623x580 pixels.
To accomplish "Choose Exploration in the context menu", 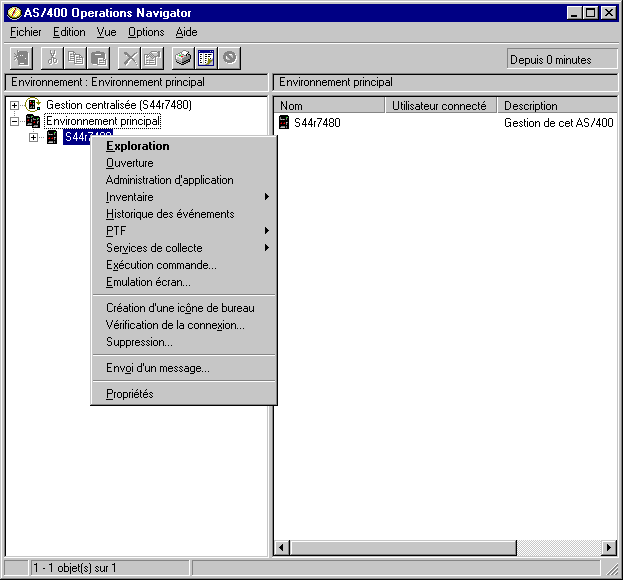I will pos(184,146).
